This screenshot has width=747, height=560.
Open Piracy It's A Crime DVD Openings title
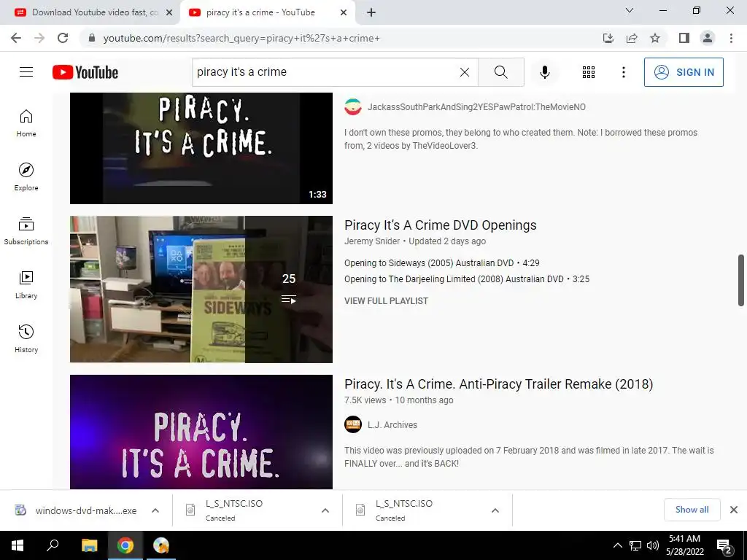pyautogui.click(x=440, y=225)
